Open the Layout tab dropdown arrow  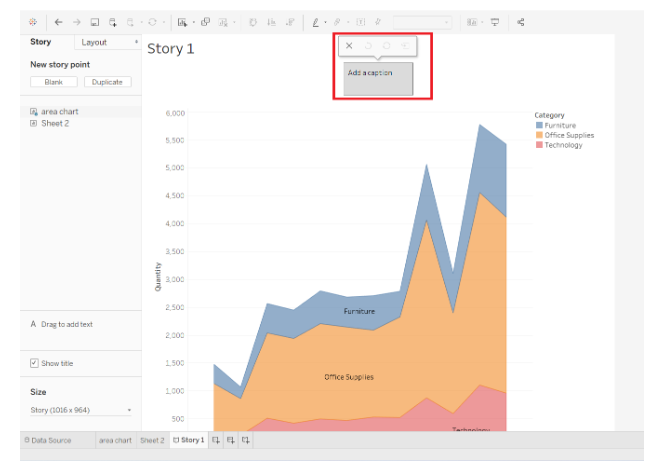coord(136,42)
